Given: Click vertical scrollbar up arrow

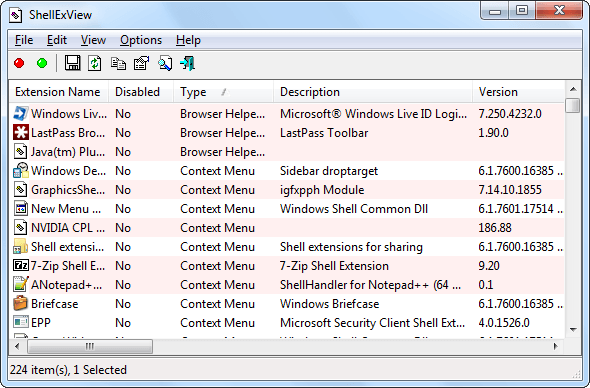Looking at the screenshot, I should [x=573, y=89].
